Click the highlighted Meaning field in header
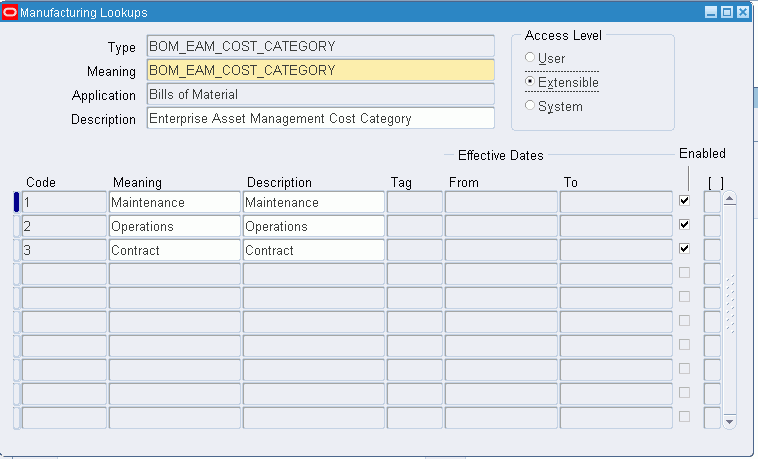Viewport: 758px width, 459px height. (321, 71)
